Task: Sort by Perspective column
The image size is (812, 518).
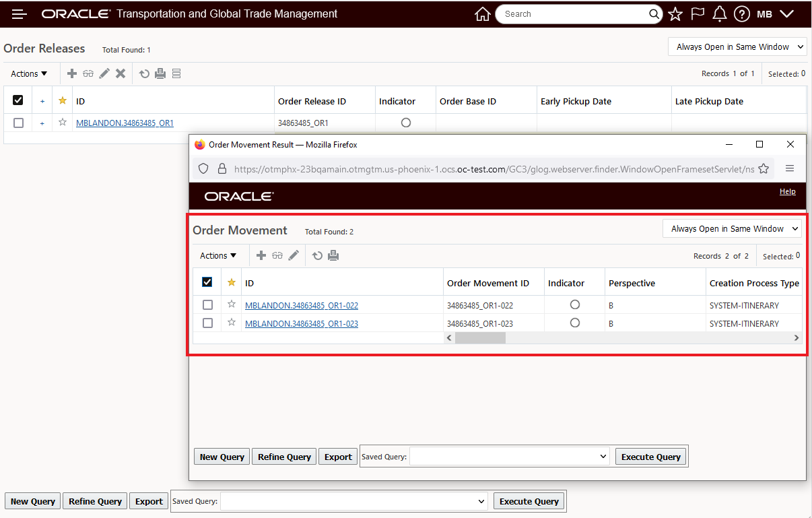Action: pyautogui.click(x=632, y=283)
